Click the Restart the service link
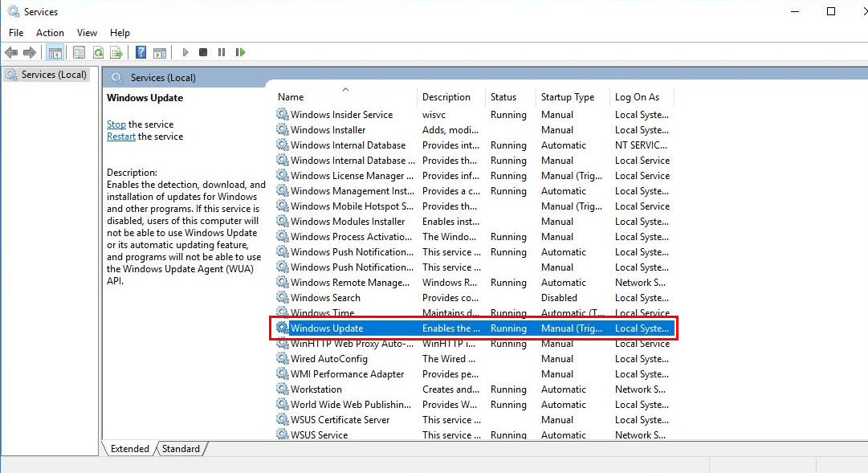868x473 pixels. pyautogui.click(x=121, y=137)
